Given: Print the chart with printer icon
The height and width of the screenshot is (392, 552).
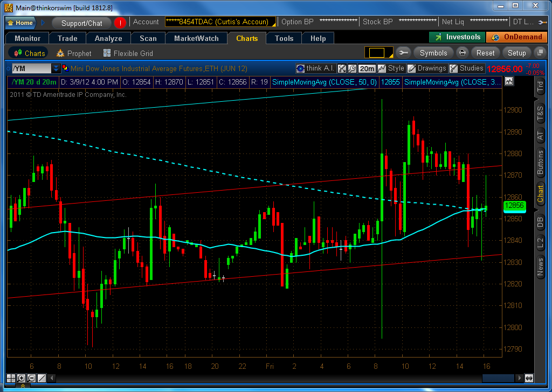Looking at the screenshot, I should (462, 53).
